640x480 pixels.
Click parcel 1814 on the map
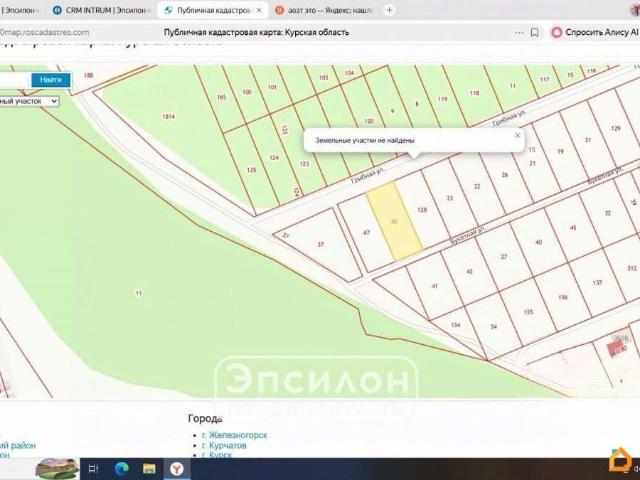coord(168,117)
